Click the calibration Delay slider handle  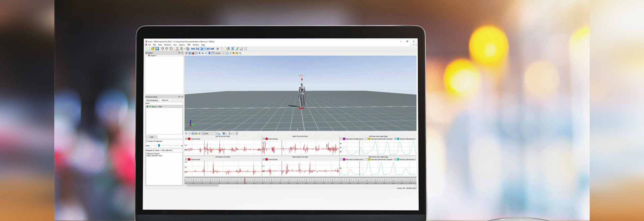159,146
